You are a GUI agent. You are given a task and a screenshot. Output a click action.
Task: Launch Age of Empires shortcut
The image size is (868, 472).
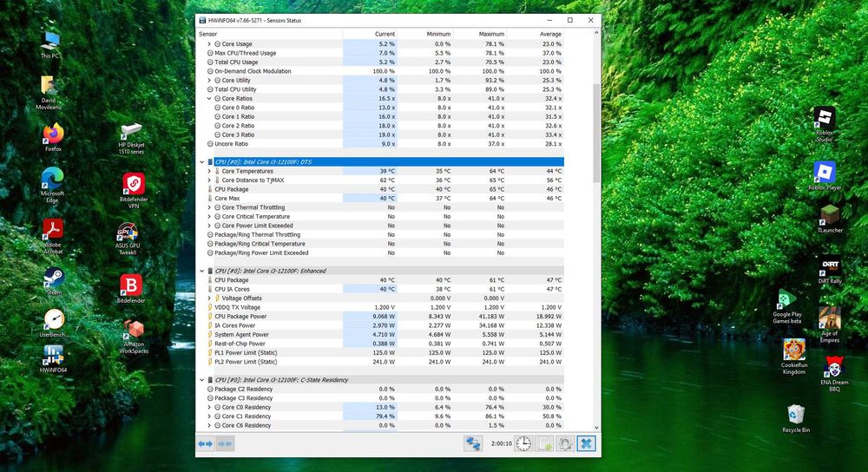click(x=829, y=325)
